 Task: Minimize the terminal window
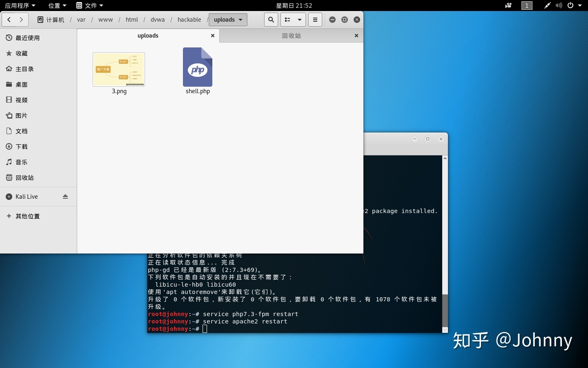[414, 139]
